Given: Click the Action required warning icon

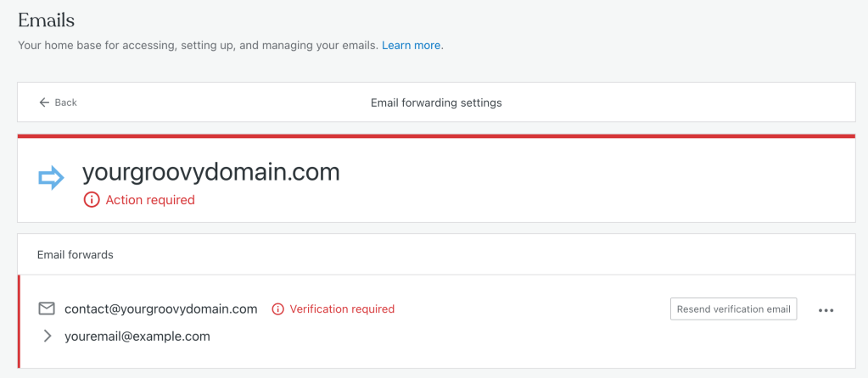Looking at the screenshot, I should click(92, 199).
